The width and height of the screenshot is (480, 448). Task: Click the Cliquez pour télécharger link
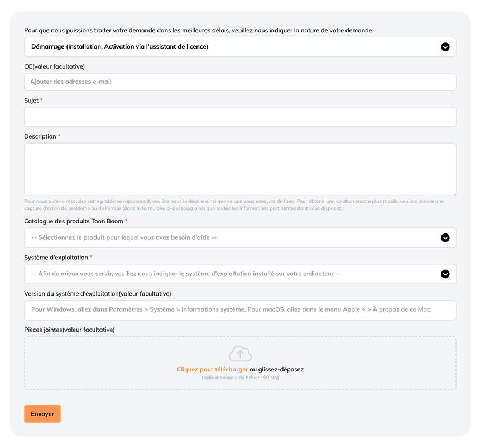(x=212, y=370)
